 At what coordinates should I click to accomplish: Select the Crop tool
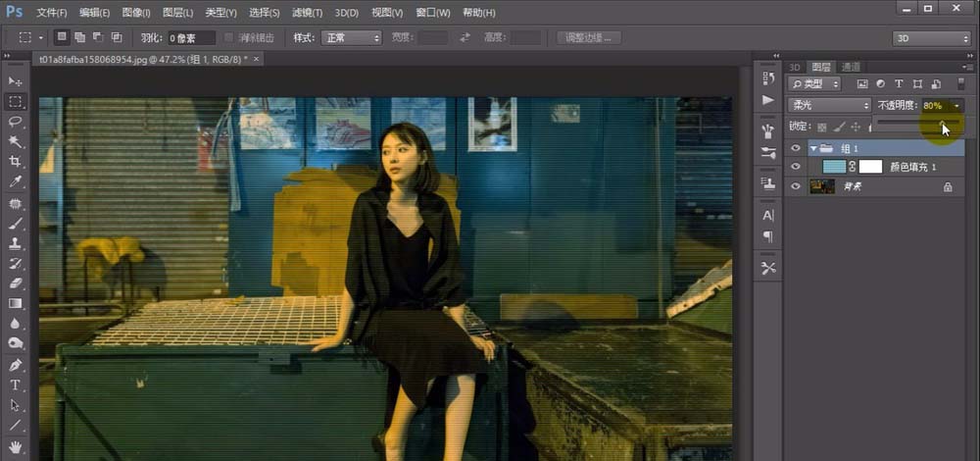point(16,162)
